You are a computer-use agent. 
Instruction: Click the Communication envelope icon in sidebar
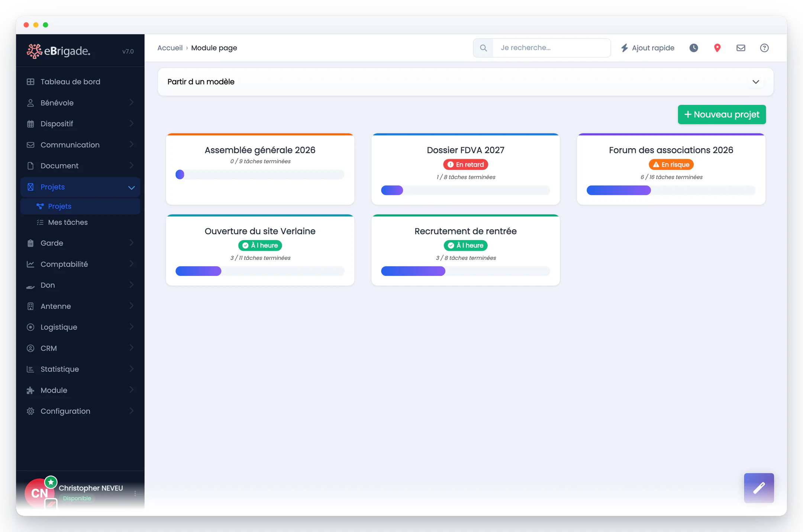[30, 145]
